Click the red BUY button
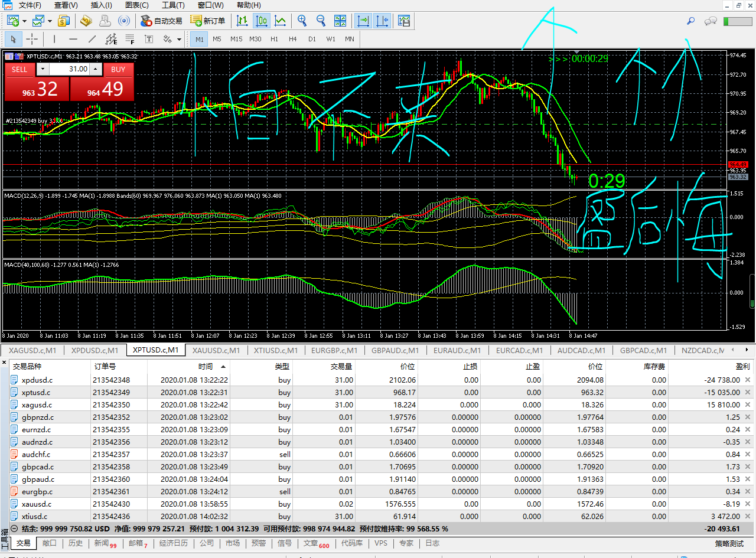 pos(118,69)
